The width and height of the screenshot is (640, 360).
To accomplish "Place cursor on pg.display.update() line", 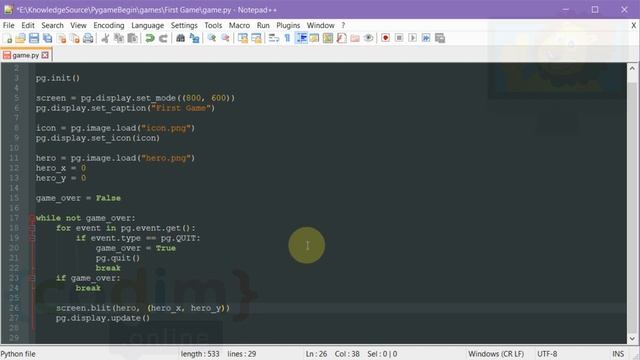I will pos(103,318).
